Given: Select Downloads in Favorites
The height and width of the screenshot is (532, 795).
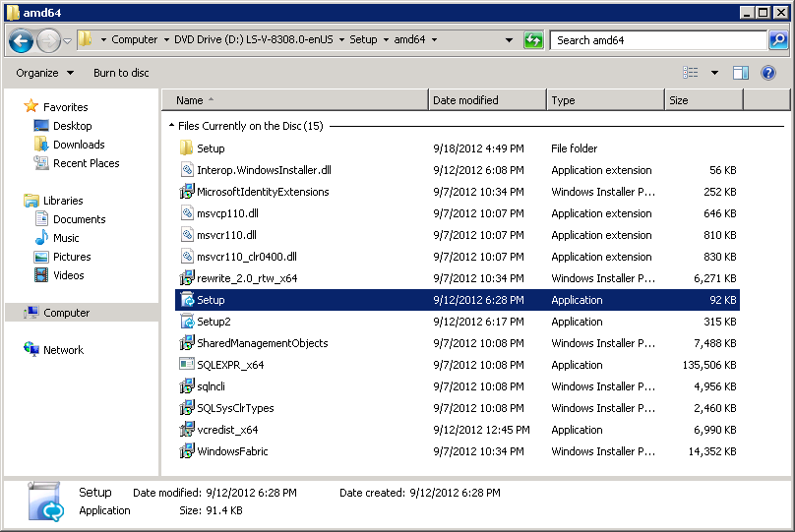Looking at the screenshot, I should click(79, 145).
